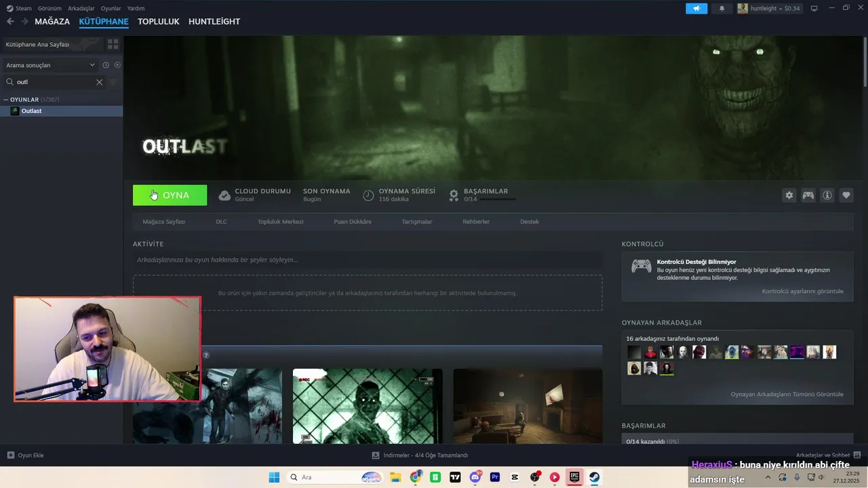Open Rehberler link
The width and height of the screenshot is (868, 488).
pyautogui.click(x=476, y=222)
